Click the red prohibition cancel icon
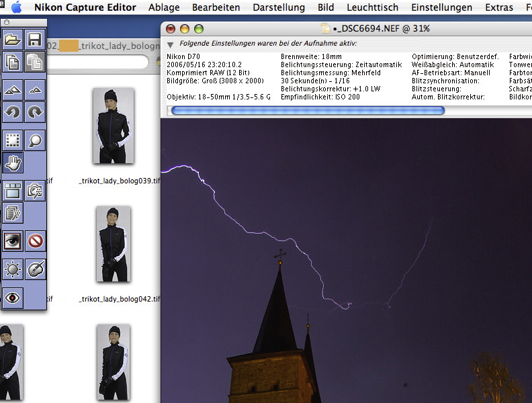The height and width of the screenshot is (403, 532). pos(35,240)
